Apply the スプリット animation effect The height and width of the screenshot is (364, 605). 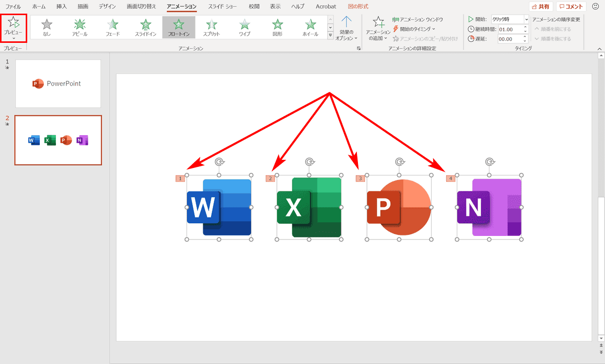(x=211, y=28)
